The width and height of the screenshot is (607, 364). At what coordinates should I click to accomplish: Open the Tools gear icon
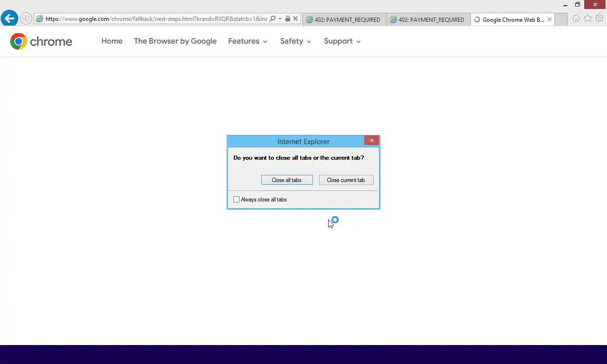pyautogui.click(x=599, y=18)
